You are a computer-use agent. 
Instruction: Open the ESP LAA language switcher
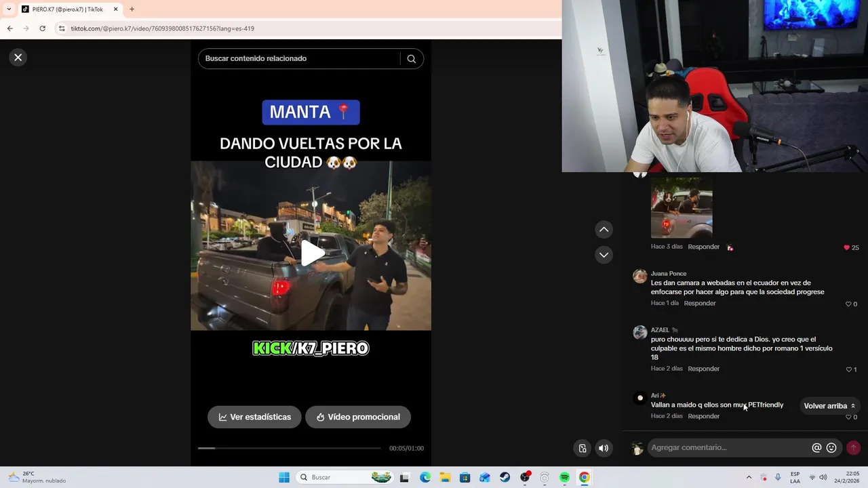[795, 477]
